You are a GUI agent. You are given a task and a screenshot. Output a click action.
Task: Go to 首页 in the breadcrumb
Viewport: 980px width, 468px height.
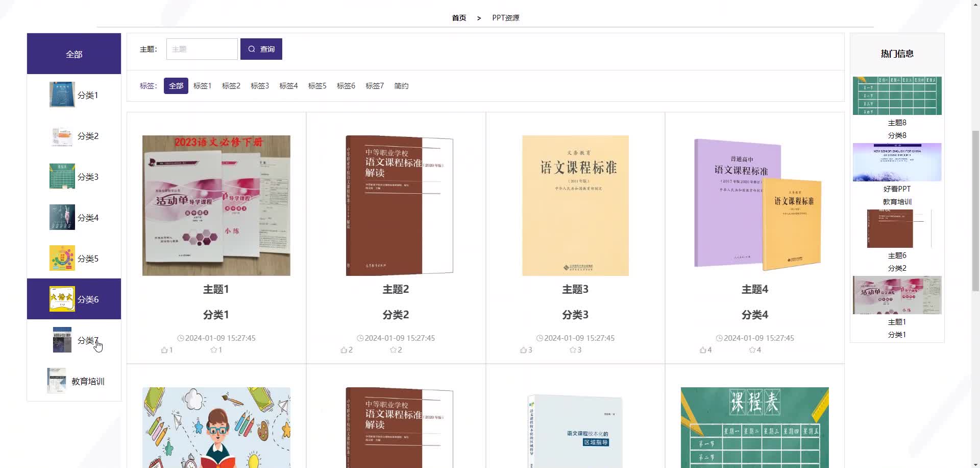point(459,18)
